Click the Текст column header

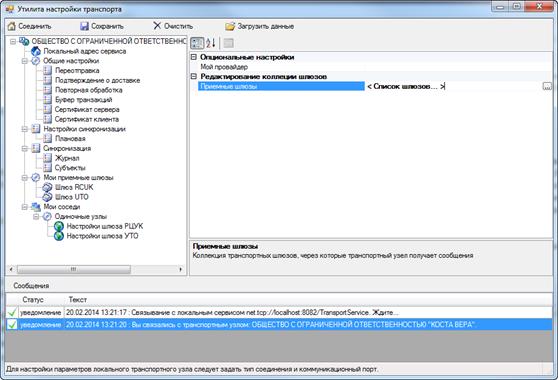click(x=308, y=300)
